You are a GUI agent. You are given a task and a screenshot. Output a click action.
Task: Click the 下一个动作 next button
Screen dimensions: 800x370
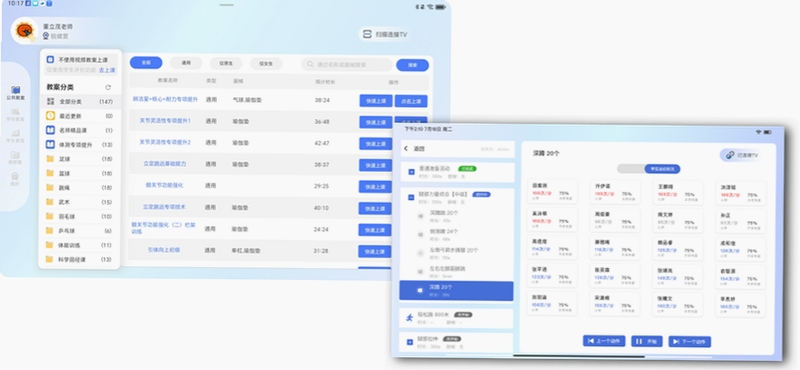(x=690, y=341)
